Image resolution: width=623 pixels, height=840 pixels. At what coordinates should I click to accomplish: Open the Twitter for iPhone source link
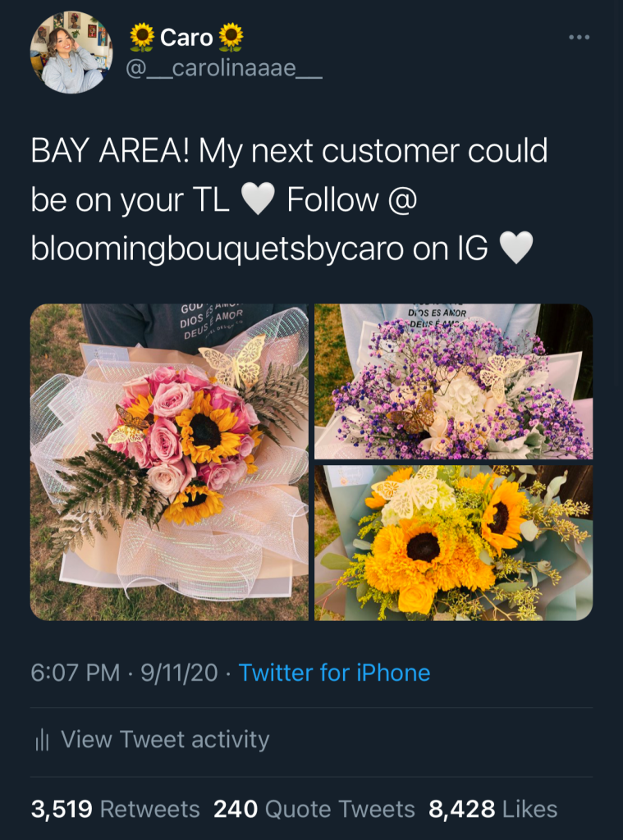click(334, 673)
